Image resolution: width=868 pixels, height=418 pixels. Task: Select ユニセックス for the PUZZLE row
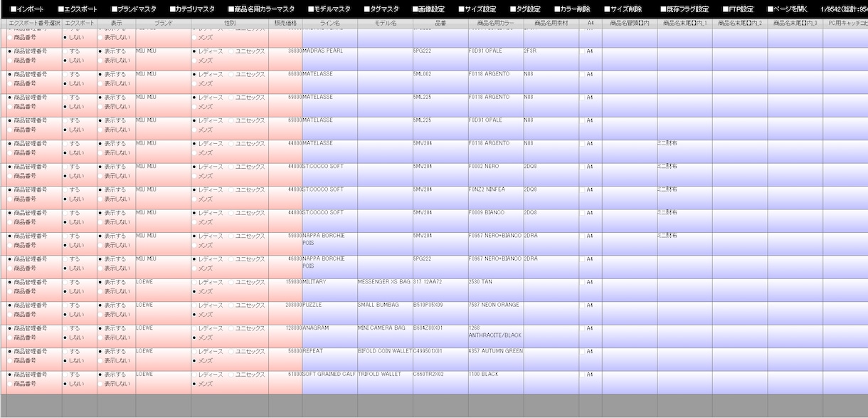[246, 305]
